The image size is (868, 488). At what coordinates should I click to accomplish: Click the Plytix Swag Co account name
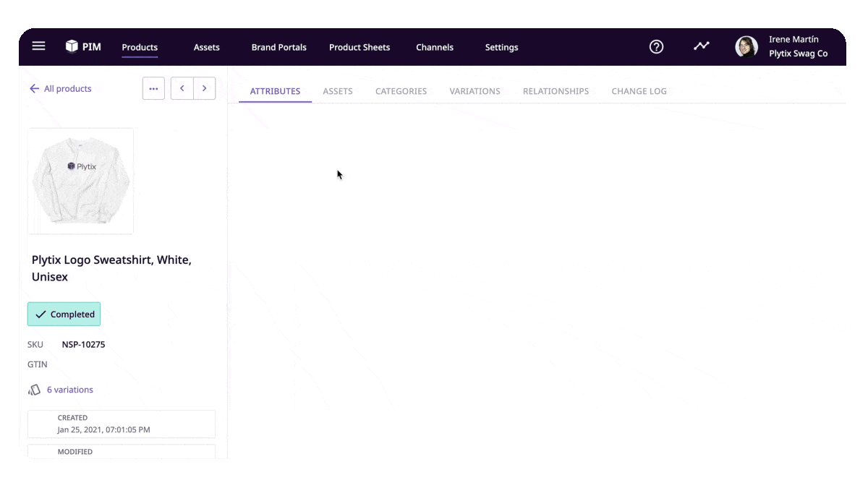tap(798, 53)
